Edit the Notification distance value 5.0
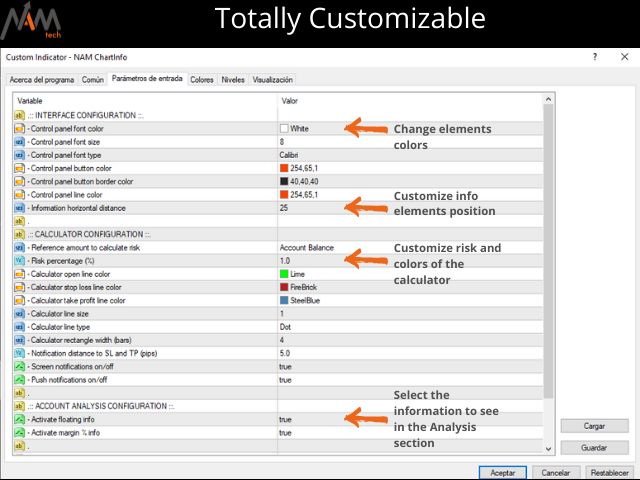640x480 pixels. click(285, 353)
